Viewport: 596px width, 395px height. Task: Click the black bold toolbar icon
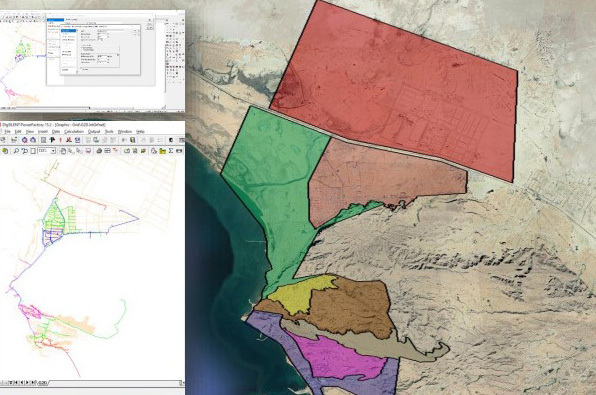(x=52, y=140)
